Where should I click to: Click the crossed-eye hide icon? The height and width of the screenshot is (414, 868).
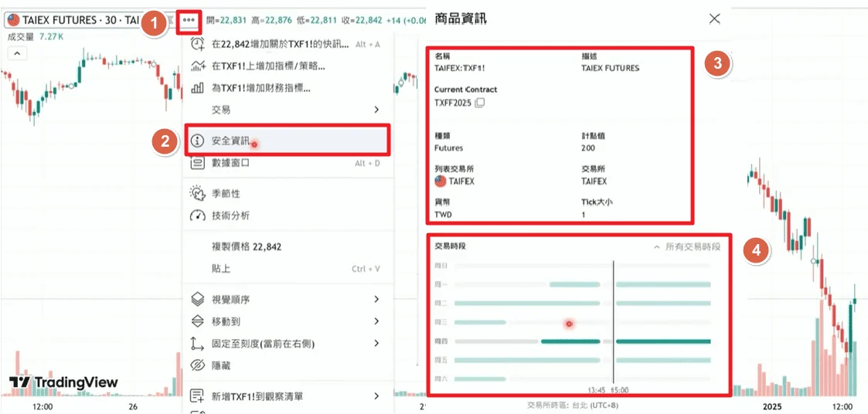198,365
